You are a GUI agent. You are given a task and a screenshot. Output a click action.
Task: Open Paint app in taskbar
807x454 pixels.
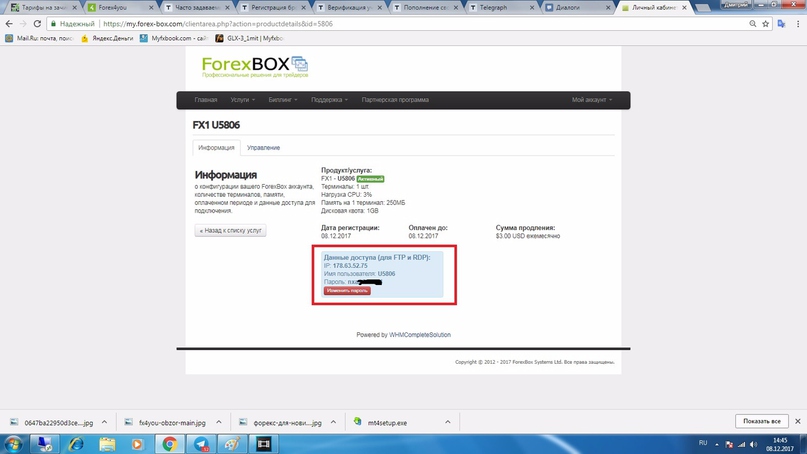coord(232,444)
